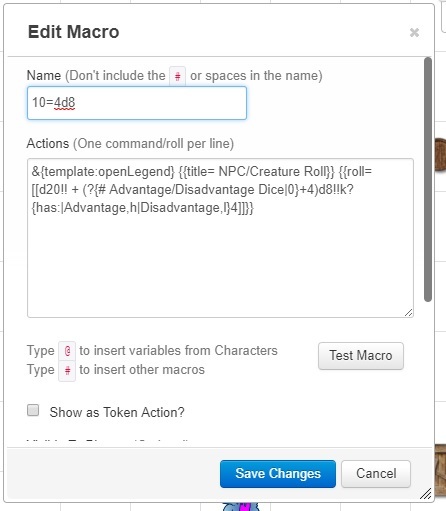This screenshot has height=511, width=446.
Task: Click the 'Show as Token Action?' label
Action: [117, 412]
